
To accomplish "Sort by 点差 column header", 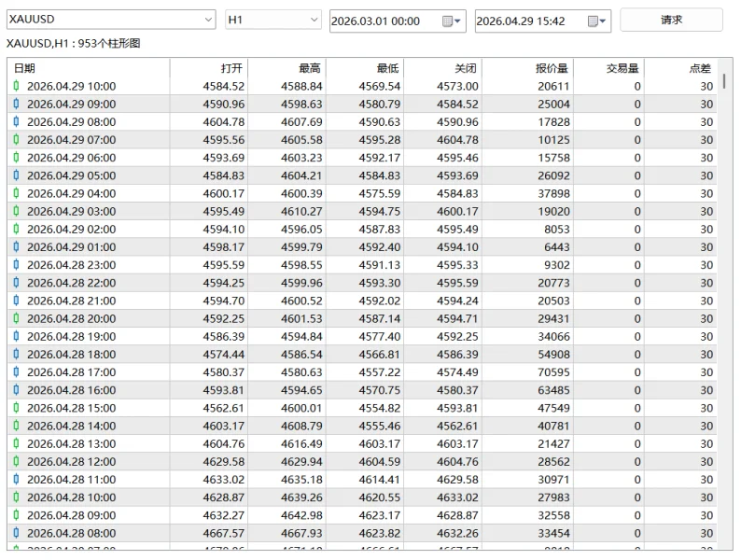I will pyautogui.click(x=680, y=68).
